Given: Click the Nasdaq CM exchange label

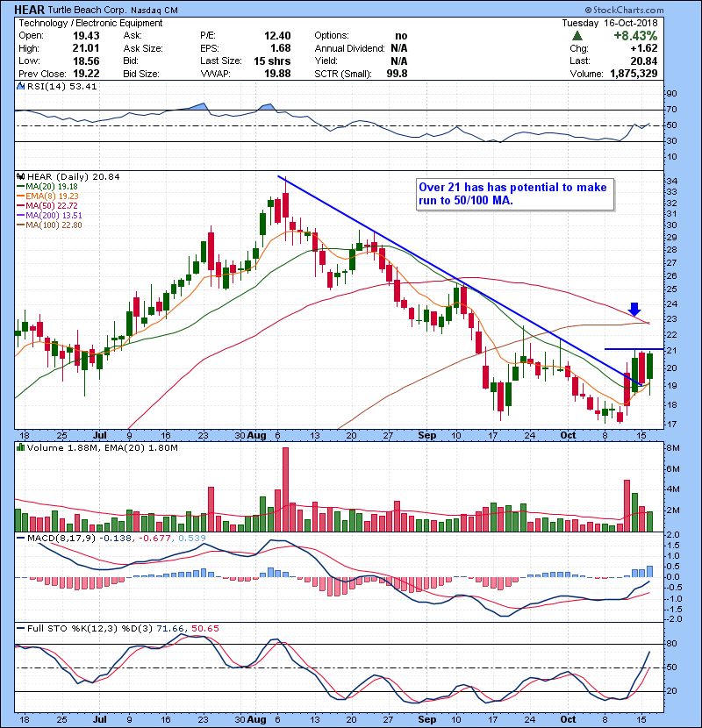Looking at the screenshot, I should (154, 11).
